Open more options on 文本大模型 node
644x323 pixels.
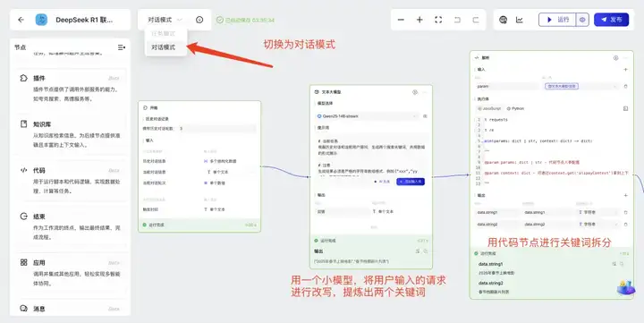coord(425,92)
